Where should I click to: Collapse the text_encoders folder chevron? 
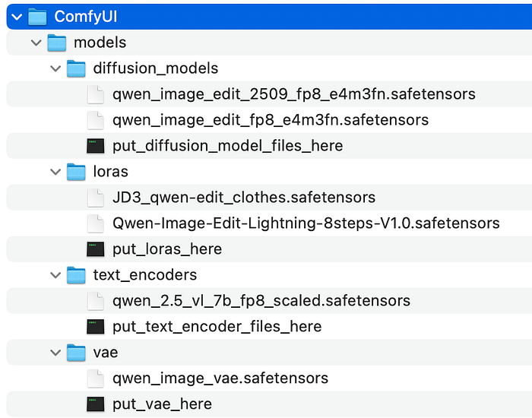coord(55,275)
